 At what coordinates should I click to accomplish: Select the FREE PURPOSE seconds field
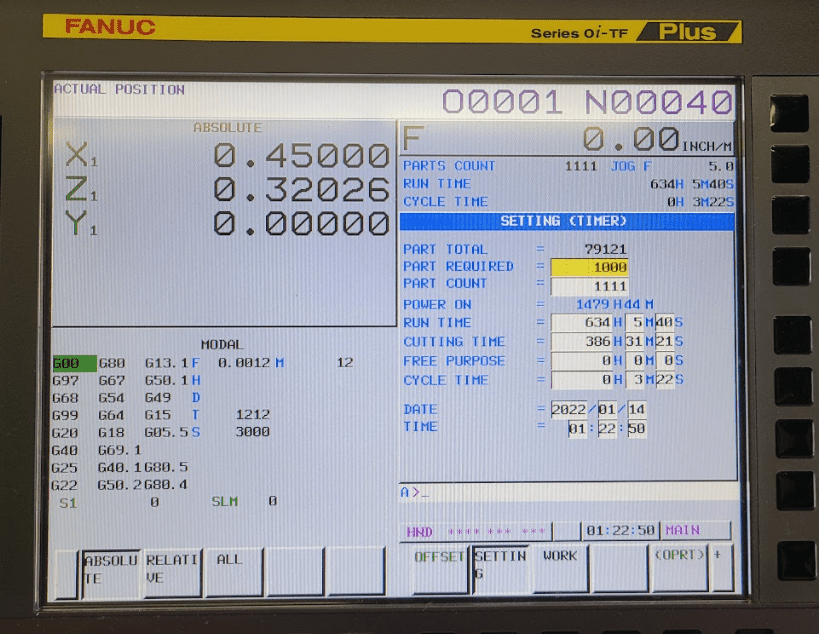click(x=664, y=361)
